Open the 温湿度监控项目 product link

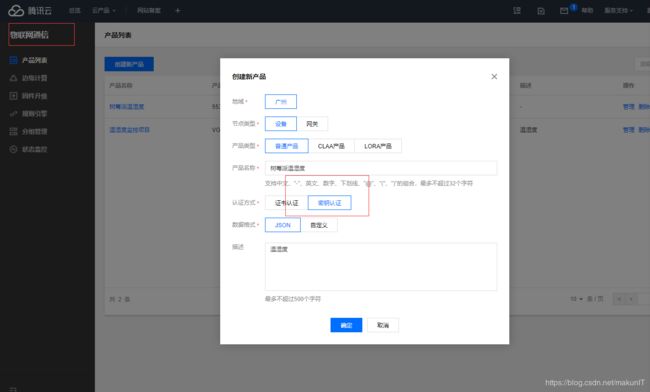point(130,130)
